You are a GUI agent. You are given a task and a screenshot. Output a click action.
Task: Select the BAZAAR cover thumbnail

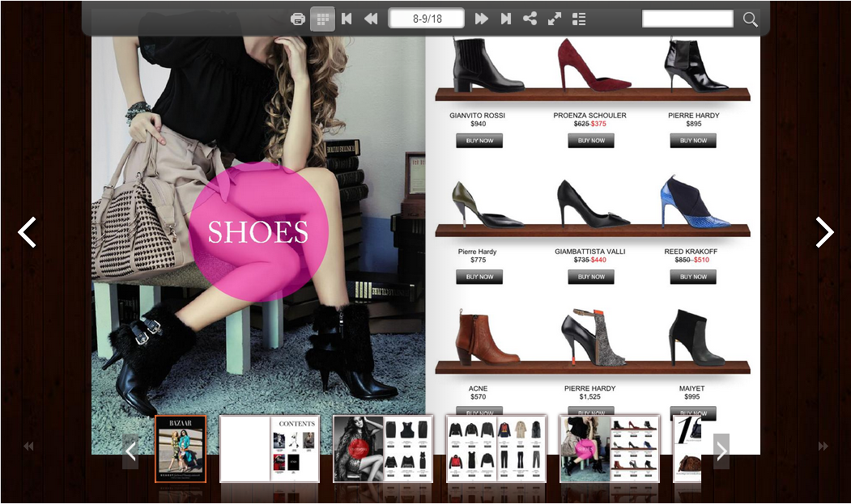(180, 448)
